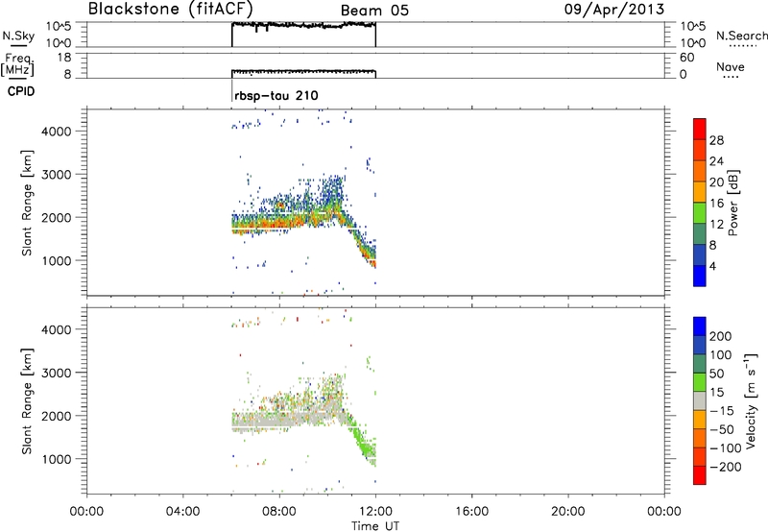Viewport: 768px width, 532px height.
Task: Click the 'Freq. [MHz]' label
Action: (17, 65)
